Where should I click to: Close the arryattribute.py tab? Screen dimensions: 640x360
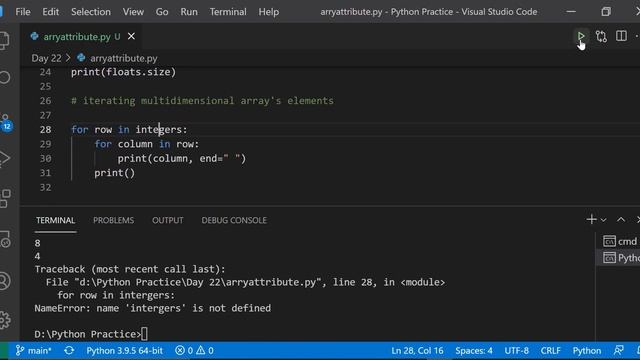tap(131, 36)
